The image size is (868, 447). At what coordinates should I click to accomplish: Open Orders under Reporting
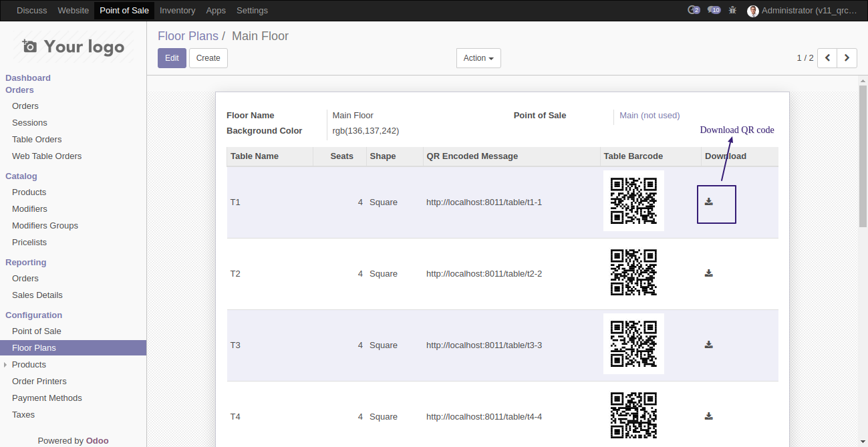click(25, 279)
